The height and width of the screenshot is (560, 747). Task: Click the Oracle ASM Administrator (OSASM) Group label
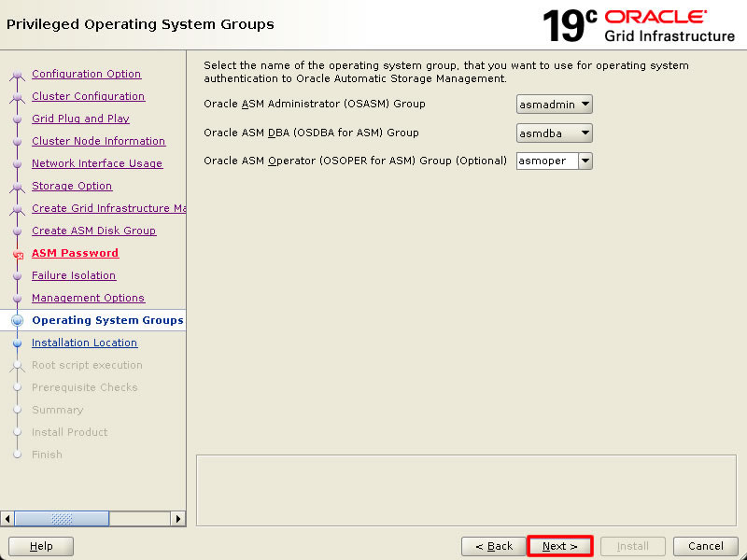(315, 104)
